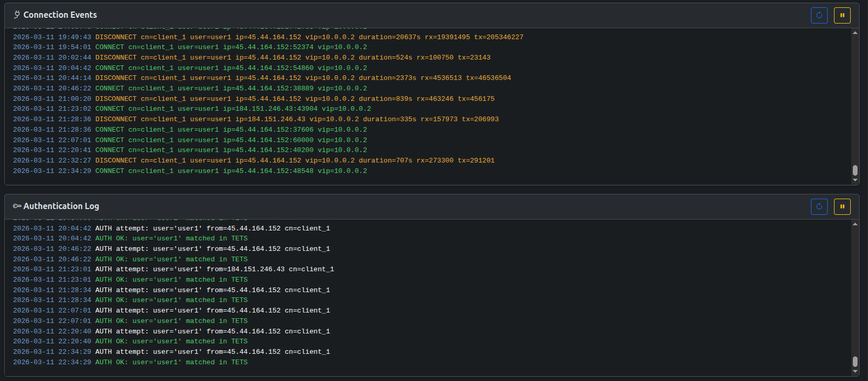Click the Connection Events scrollbar up arrow
Viewport: 868px width, 381px height.
855,32
